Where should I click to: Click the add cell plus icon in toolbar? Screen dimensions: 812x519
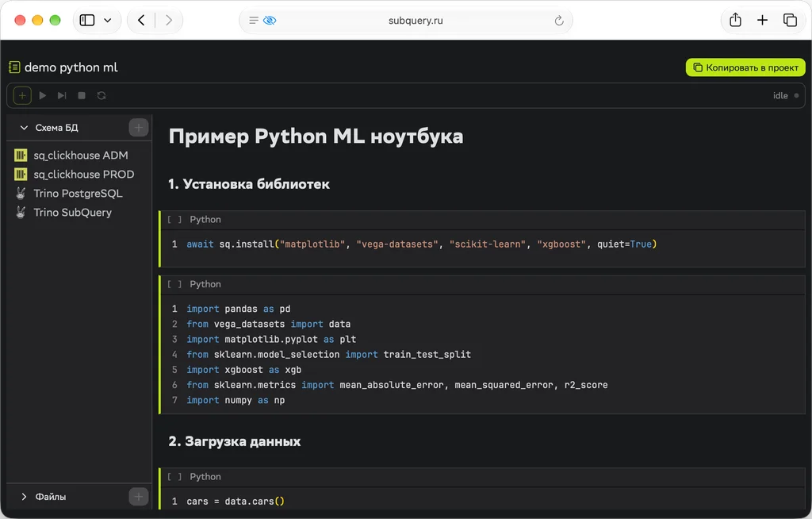click(x=22, y=95)
